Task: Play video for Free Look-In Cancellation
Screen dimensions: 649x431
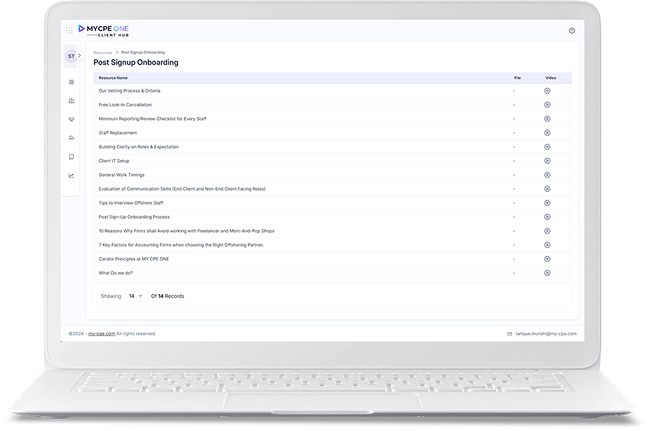Action: click(547, 105)
